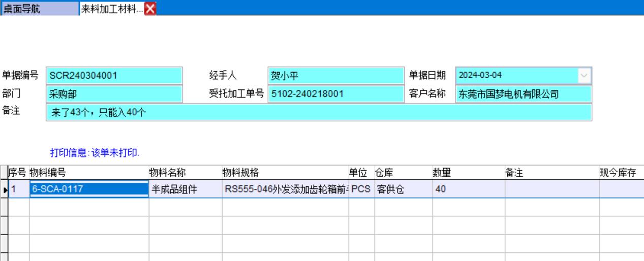This screenshot has height=261, width=644.
Task: Close the 来料加工材料 tab with red X
Action: pos(150,9)
